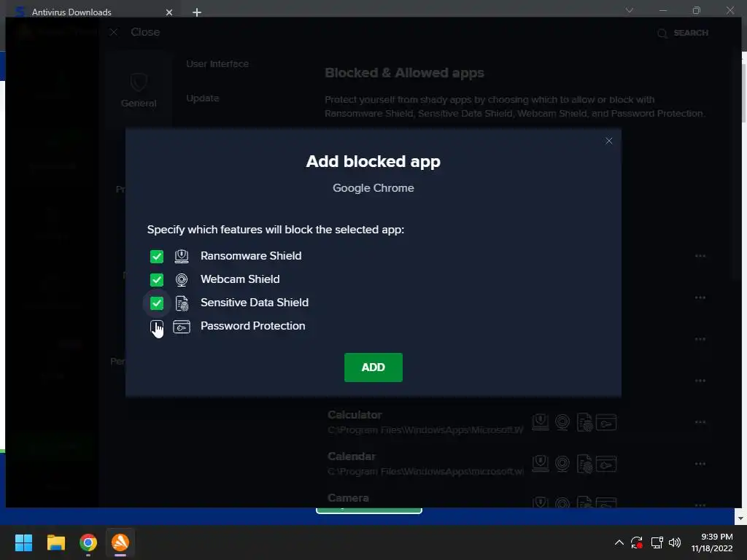Click Calculator's webcam shield icon
747x560 pixels.
point(562,422)
